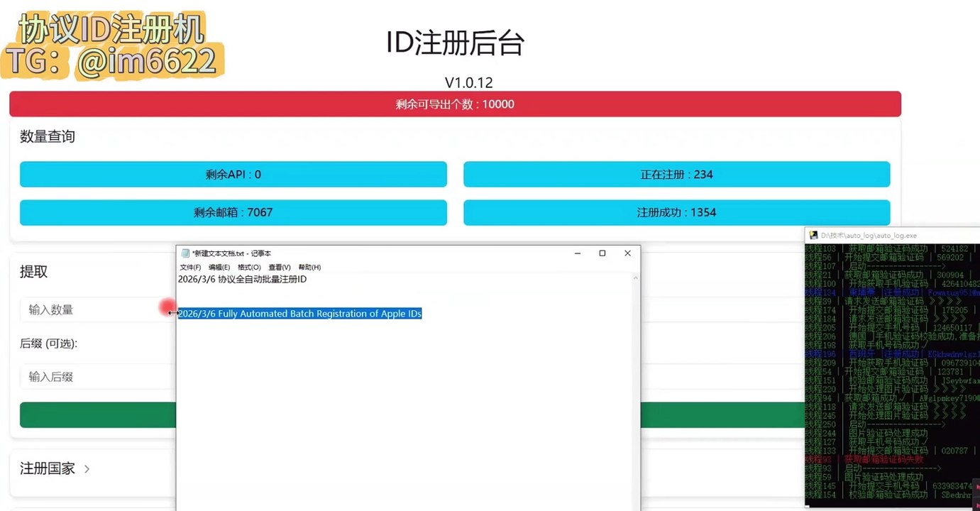The height and width of the screenshot is (511, 980).
Task: Click red console line 获取邮箱验证码失败
Action: (x=864, y=460)
